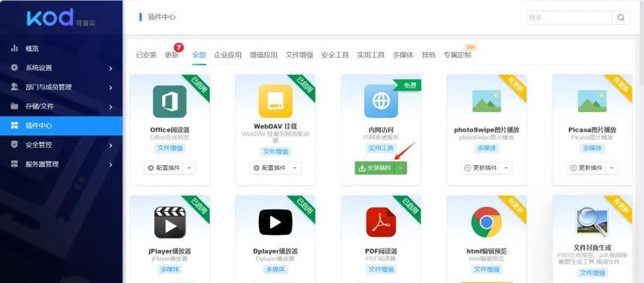This screenshot has width=644, height=283.
Task: Click the 文件增强 tag under html编辑预览
Action: (486, 269)
